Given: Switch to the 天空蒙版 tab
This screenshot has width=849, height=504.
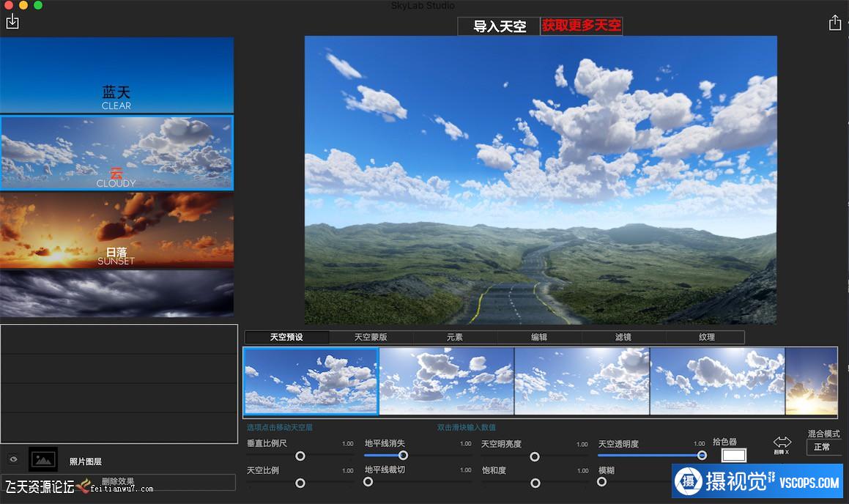Looking at the screenshot, I should 371,337.
